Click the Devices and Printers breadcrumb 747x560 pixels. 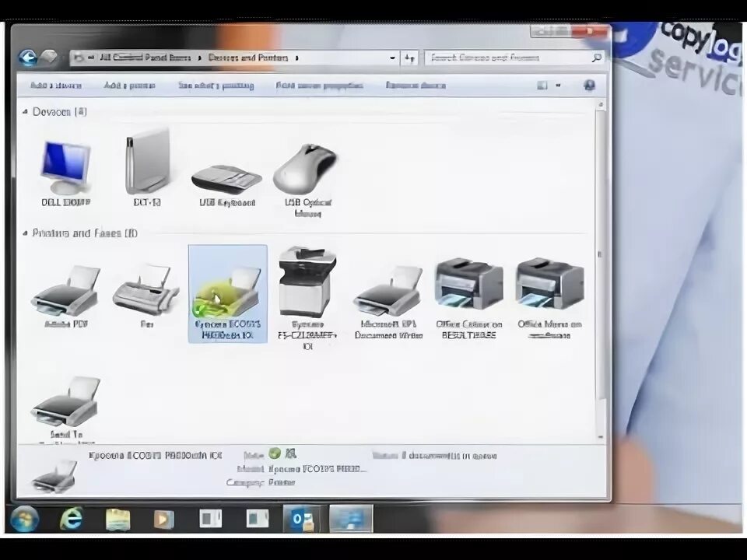click(248, 58)
